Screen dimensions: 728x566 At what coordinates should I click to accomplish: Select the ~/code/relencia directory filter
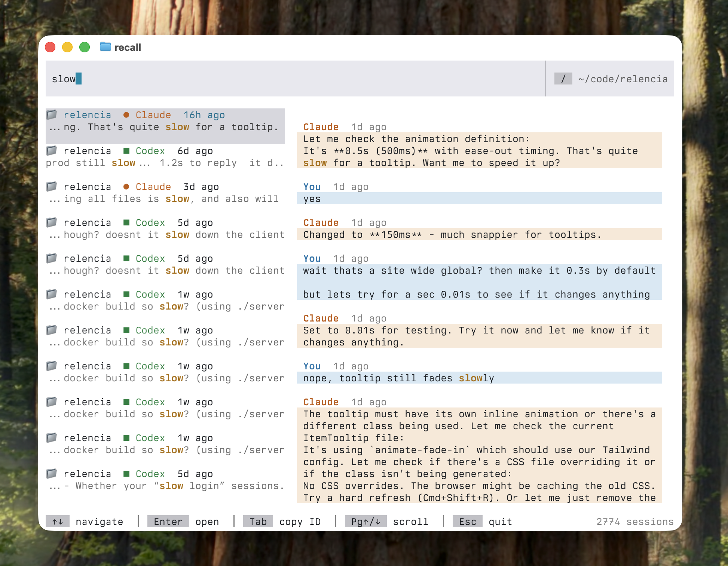623,79
